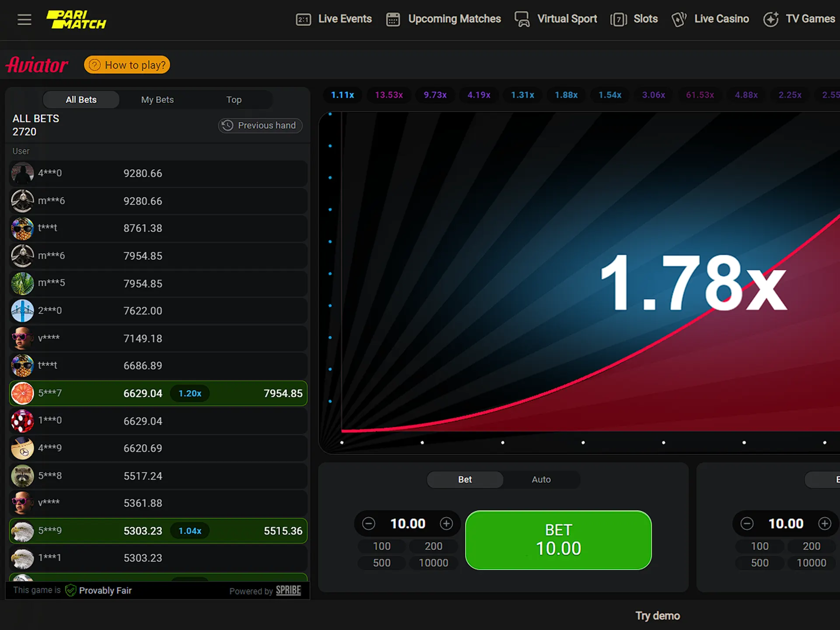Click the question mark icon in How to play
The width and height of the screenshot is (840, 630).
94,65
